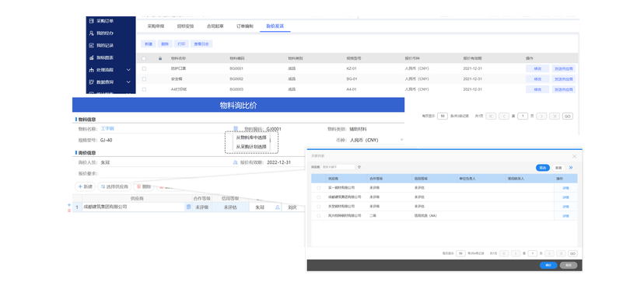Toggle the select-all checkbox in table header
644x282 pixels.
point(144,58)
